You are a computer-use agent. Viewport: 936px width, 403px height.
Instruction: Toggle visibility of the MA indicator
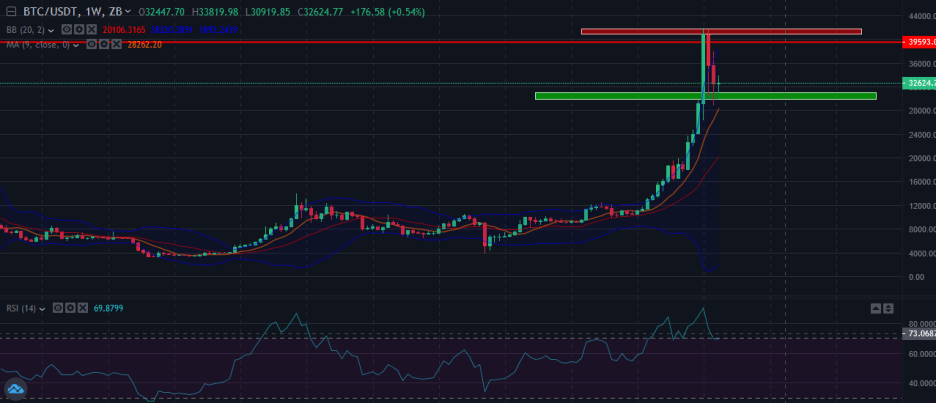(91, 45)
